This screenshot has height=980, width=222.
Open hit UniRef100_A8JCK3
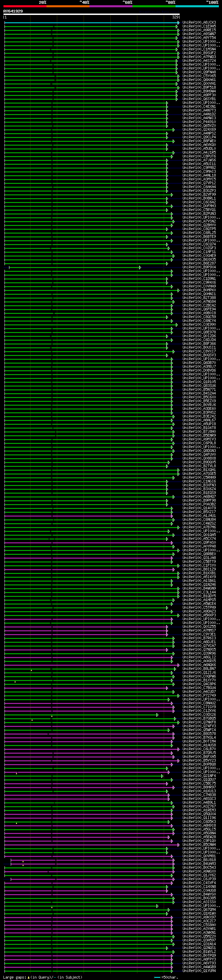point(199,23)
